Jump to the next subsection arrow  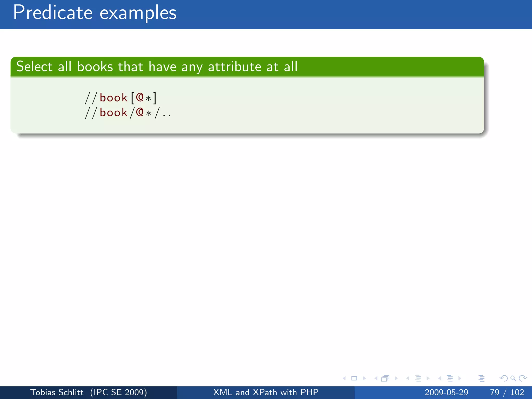click(x=428, y=378)
